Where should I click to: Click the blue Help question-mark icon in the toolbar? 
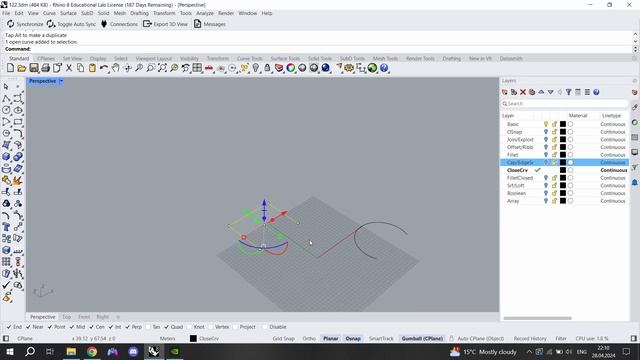click(384, 68)
